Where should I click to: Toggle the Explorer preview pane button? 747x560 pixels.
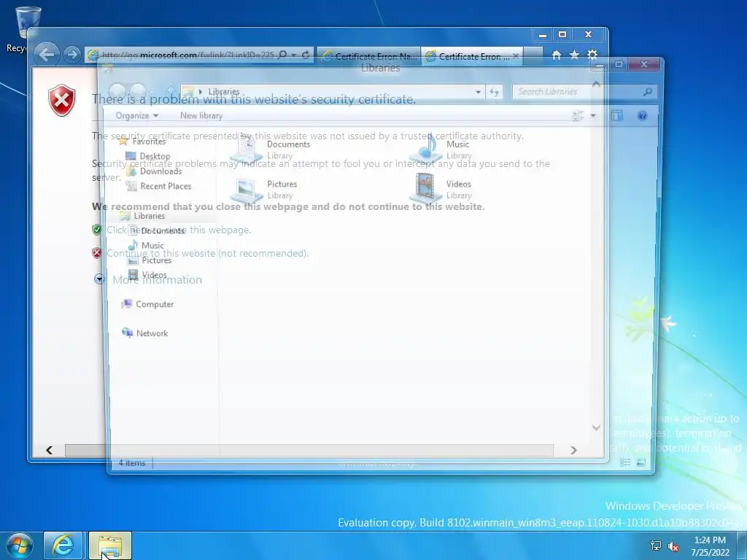tap(617, 116)
